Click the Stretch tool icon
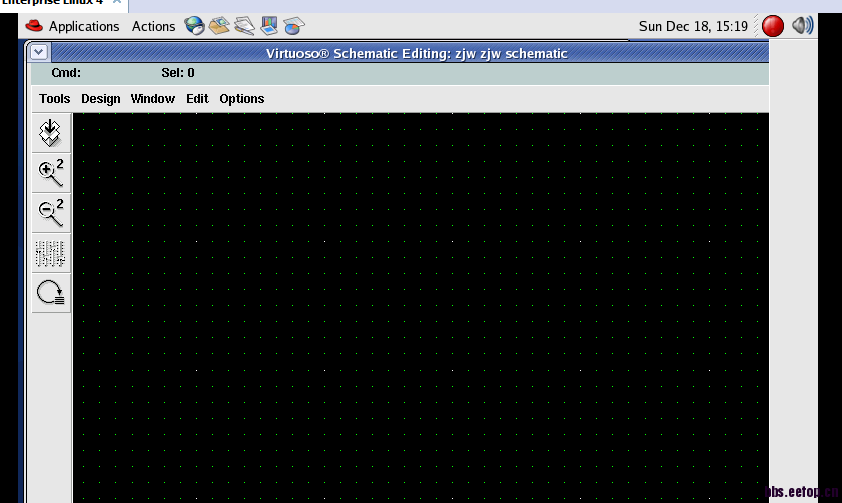Screen dimensions: 842x503 50,253
